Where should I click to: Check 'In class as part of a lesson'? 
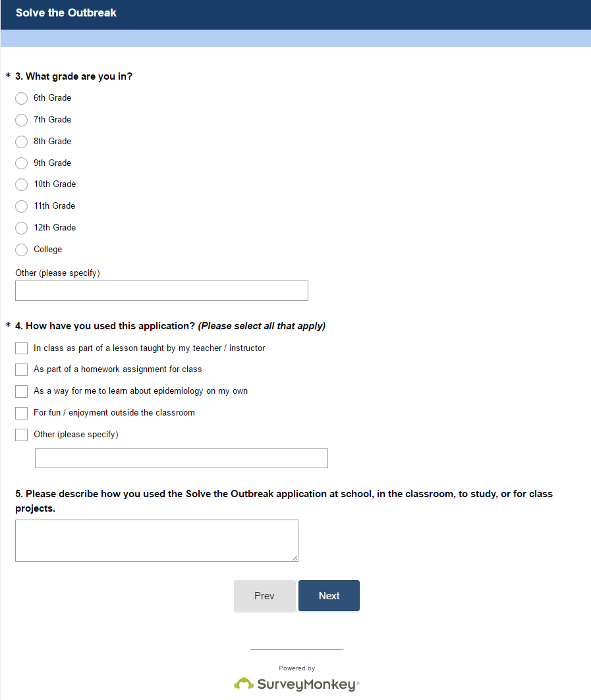[x=22, y=348]
